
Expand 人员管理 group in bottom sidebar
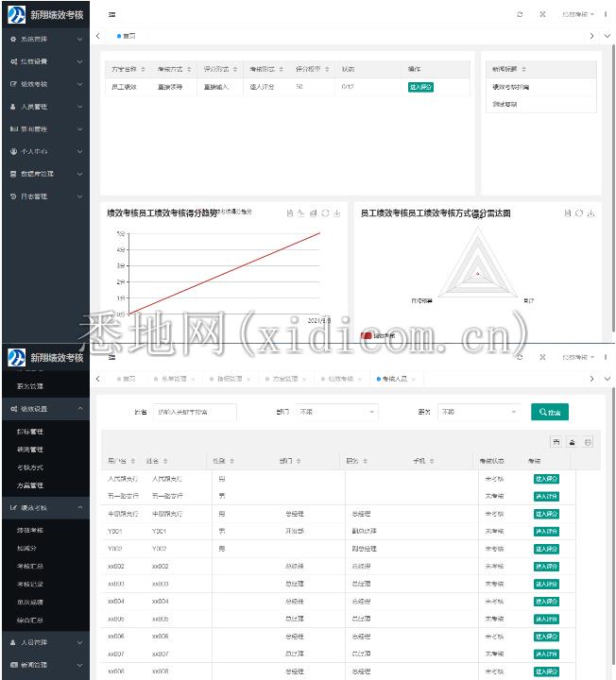coord(45,642)
